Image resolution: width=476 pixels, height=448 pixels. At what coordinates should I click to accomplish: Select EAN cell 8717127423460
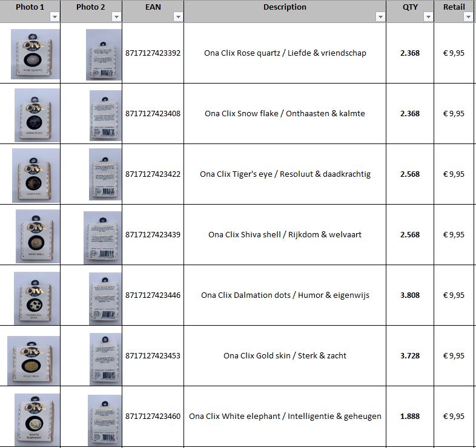(x=153, y=416)
